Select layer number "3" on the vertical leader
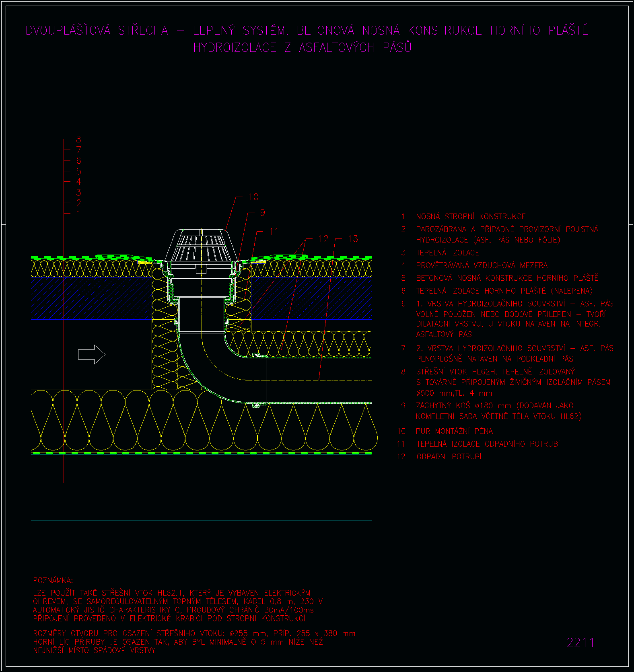 (x=78, y=192)
